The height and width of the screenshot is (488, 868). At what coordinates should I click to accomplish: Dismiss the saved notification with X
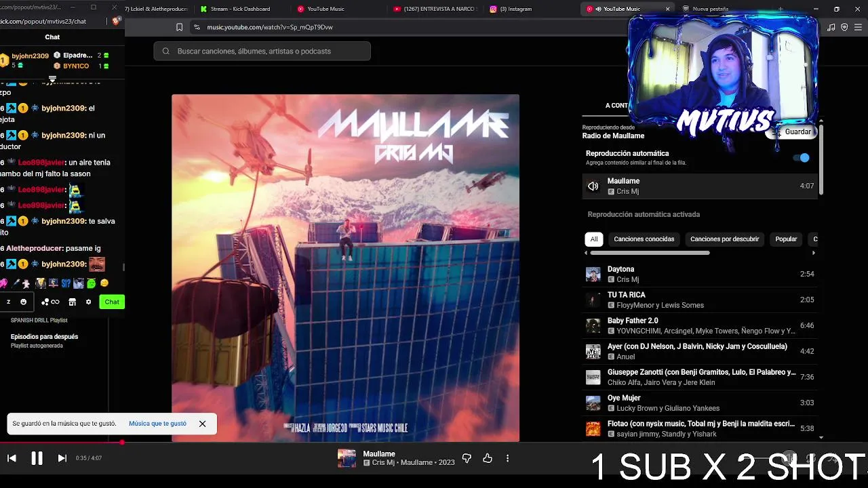click(x=202, y=424)
